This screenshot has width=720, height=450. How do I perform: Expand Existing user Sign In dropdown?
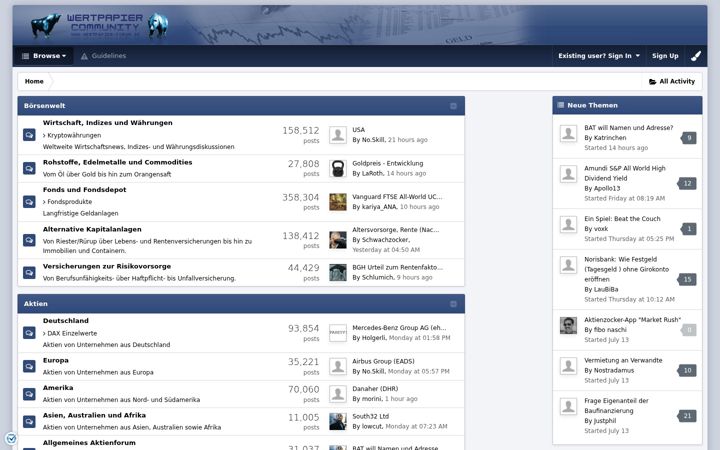[599, 56]
